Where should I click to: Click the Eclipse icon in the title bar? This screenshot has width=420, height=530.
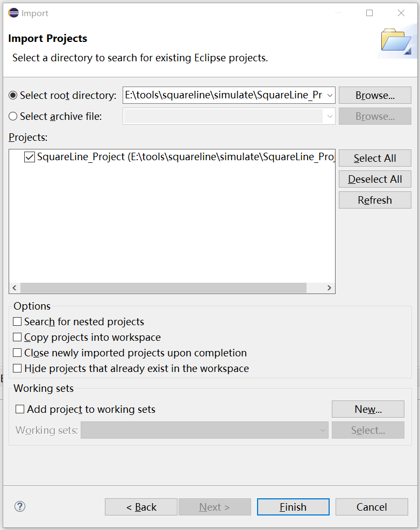pos(13,13)
